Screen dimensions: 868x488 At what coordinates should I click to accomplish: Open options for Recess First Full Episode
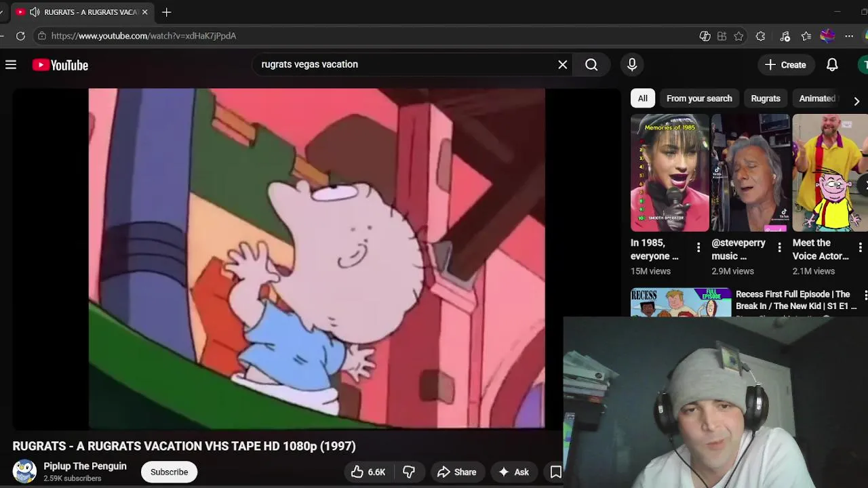pos(865,295)
